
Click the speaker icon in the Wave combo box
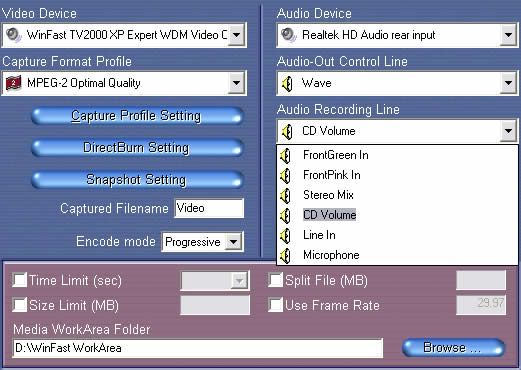287,83
